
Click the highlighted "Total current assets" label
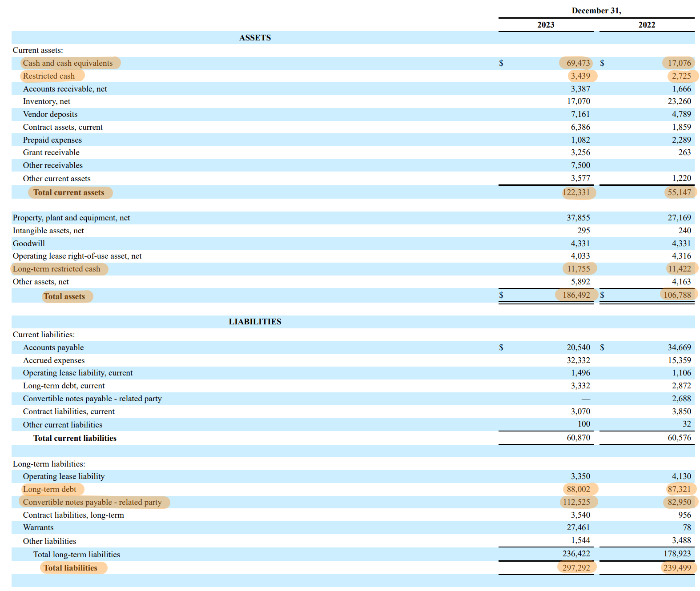click(69, 192)
